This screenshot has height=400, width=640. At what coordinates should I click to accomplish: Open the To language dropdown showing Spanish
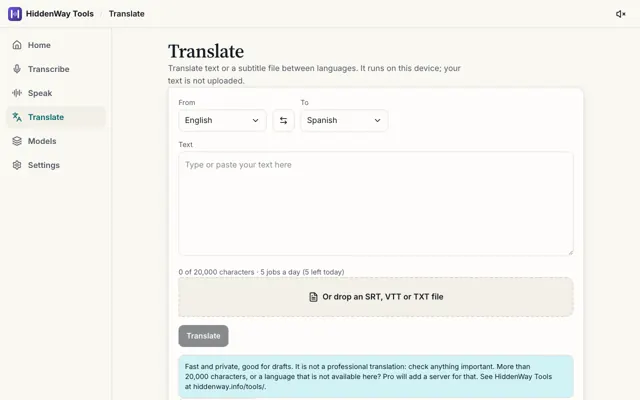(x=344, y=120)
